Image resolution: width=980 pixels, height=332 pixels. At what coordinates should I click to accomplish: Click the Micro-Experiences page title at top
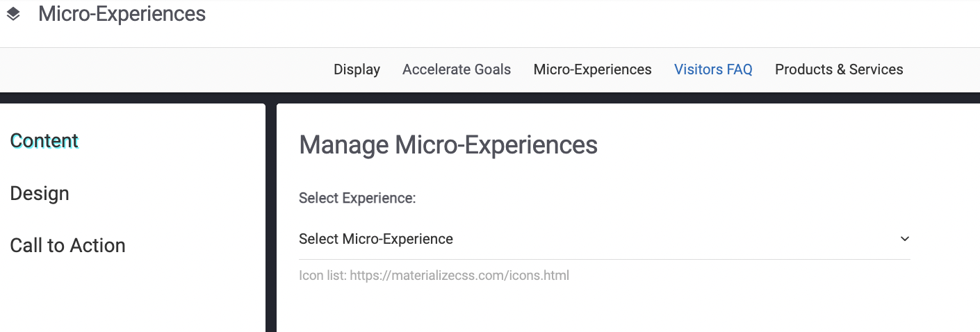point(122,14)
